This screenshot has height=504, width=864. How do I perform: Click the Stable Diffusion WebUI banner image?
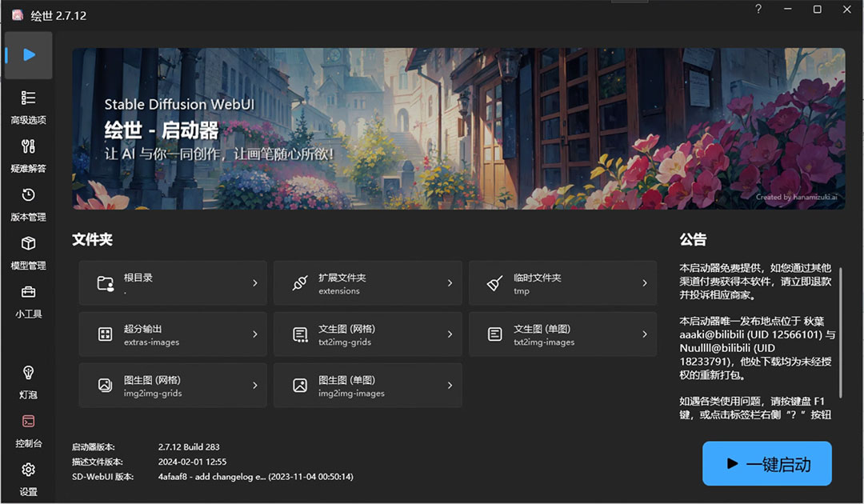click(458, 128)
